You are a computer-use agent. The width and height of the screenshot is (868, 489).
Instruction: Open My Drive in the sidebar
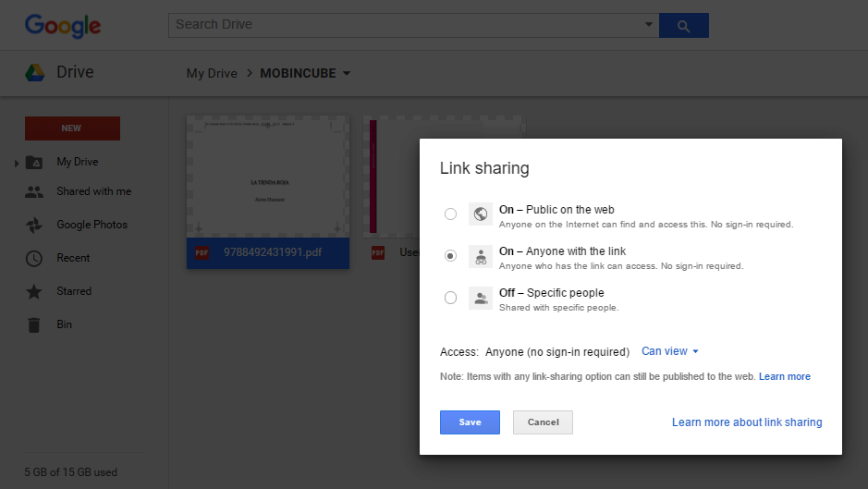[78, 162]
